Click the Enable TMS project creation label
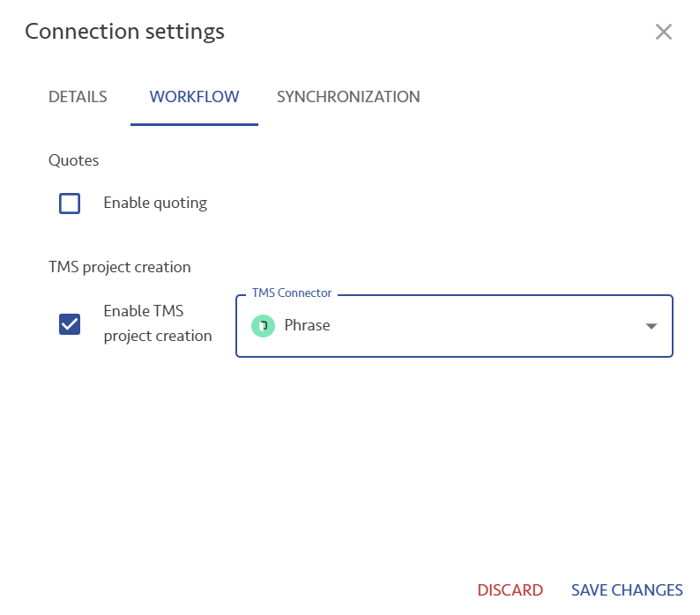 pyautogui.click(x=158, y=323)
